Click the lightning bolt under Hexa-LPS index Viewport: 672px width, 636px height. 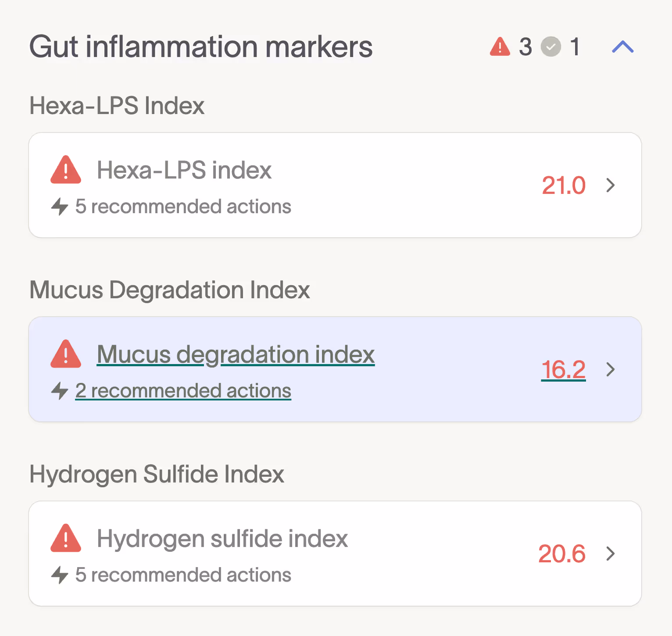pos(60,207)
